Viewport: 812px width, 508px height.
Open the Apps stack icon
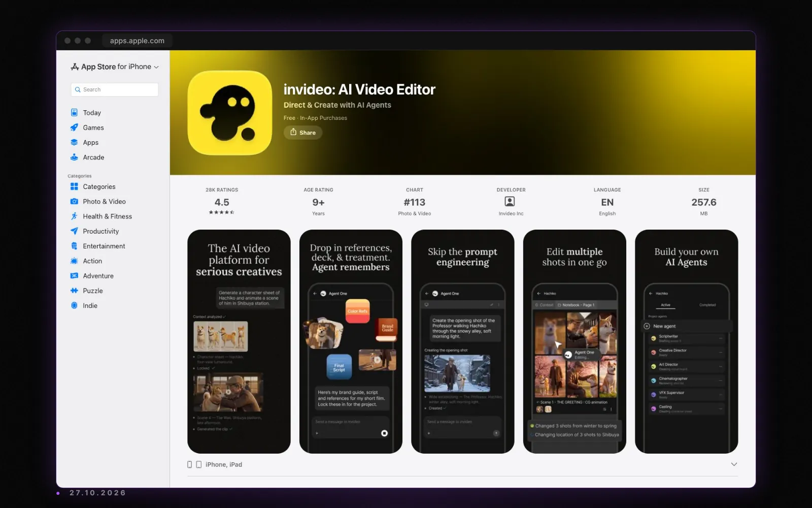click(x=74, y=142)
